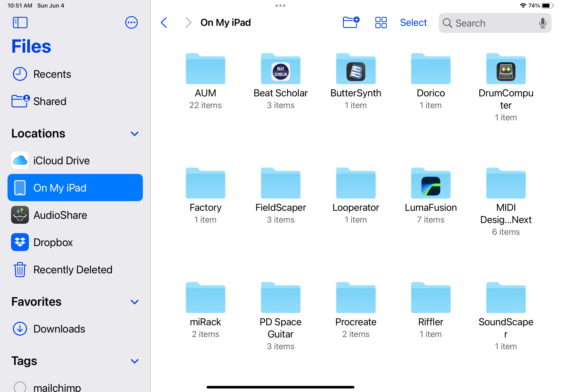
Task: Open Dropbox location
Action: pyautogui.click(x=75, y=242)
